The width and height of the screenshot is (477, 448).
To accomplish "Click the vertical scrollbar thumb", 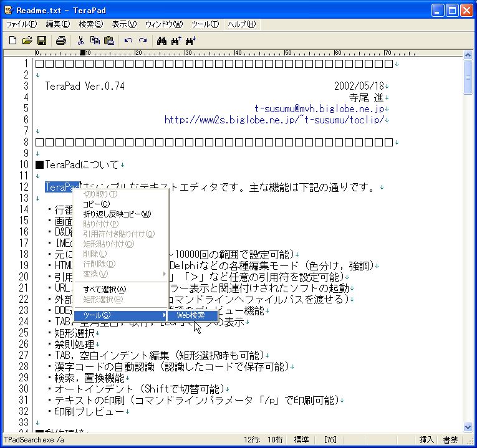I will [468, 77].
